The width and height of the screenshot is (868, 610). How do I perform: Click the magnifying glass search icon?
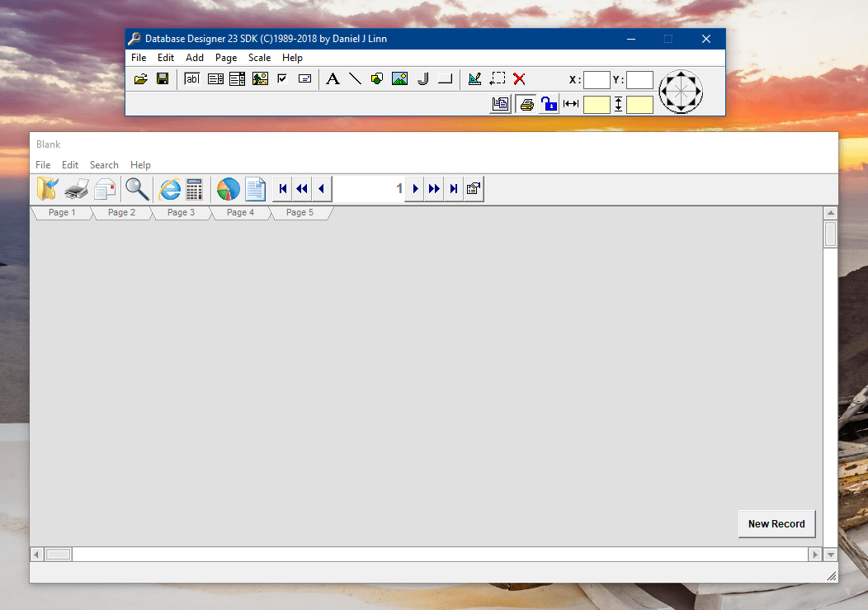(137, 189)
